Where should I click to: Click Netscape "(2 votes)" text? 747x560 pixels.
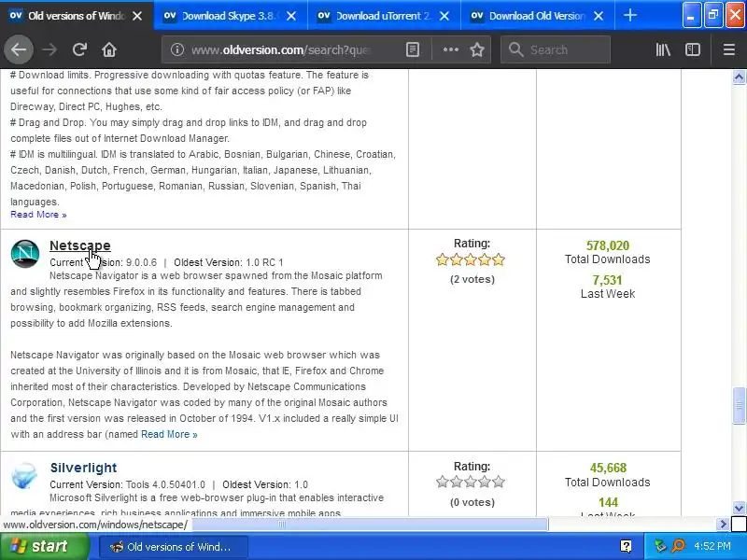tap(472, 279)
